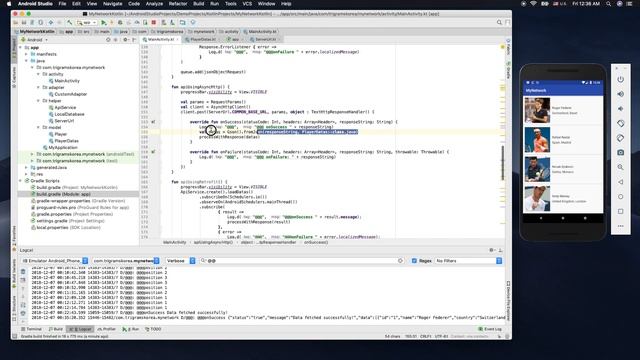Open the Refactor menu
The image size is (640, 360).
178,4
